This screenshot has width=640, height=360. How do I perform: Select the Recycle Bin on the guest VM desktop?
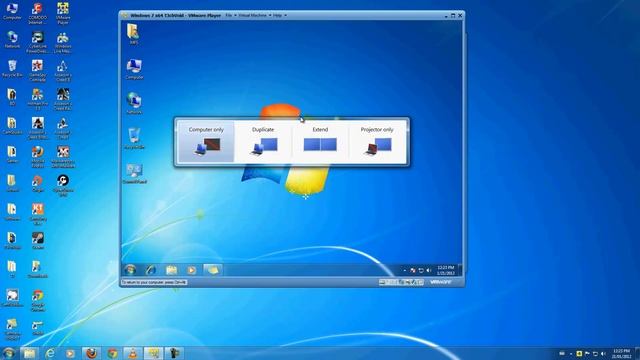coord(134,138)
